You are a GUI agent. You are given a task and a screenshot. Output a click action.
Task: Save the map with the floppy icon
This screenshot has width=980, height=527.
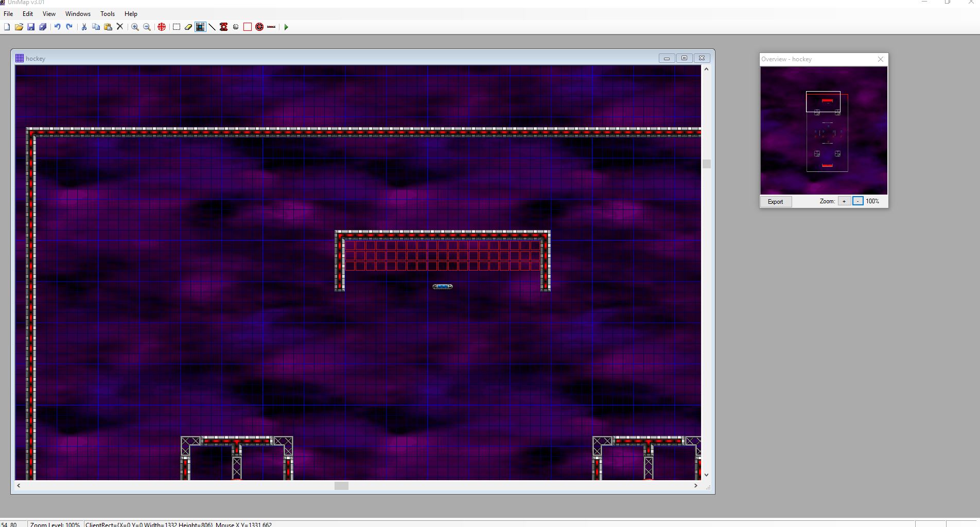pos(31,27)
